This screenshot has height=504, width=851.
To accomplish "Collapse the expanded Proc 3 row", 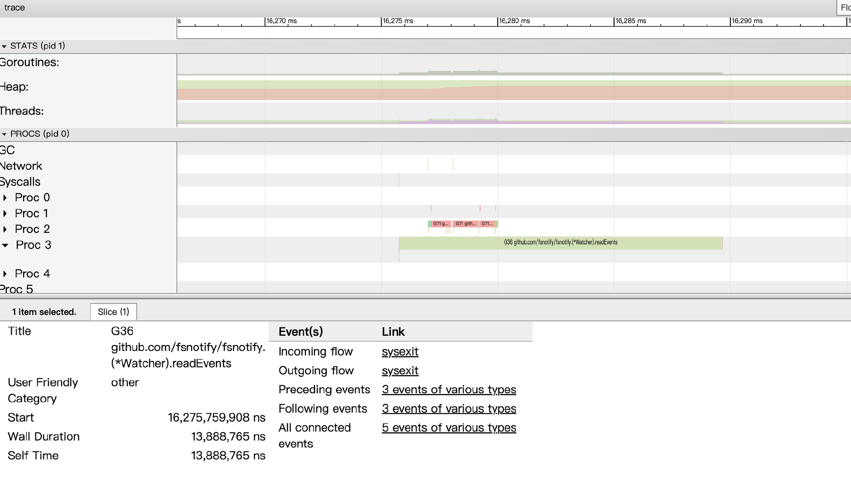I will [x=5, y=245].
